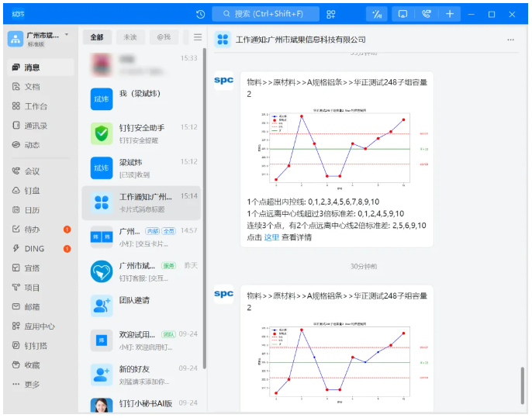Image resolution: width=532 pixels, height=418 pixels.
Task: Open the message list filter menu icon
Action: tap(198, 37)
